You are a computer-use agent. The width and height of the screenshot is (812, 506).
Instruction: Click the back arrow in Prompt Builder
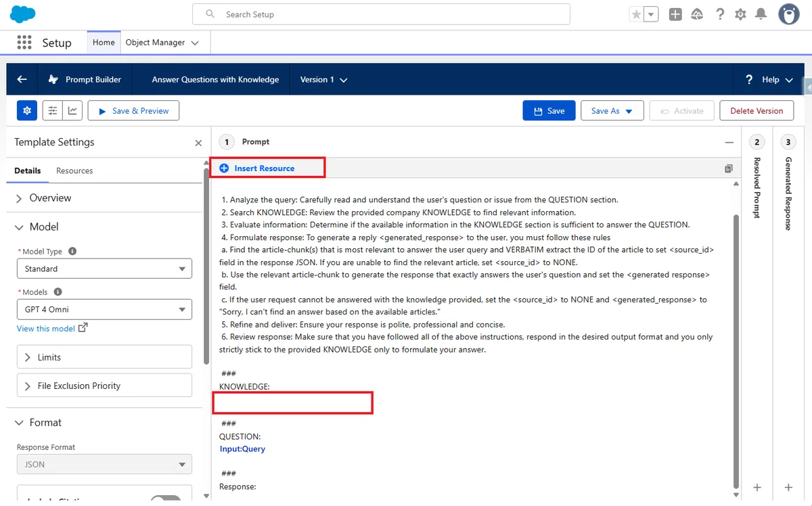tap(22, 79)
